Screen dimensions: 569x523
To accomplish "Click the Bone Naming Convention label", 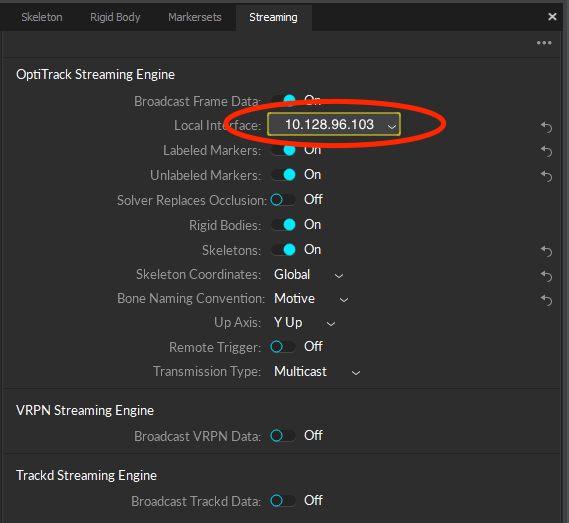I will coord(191,299).
